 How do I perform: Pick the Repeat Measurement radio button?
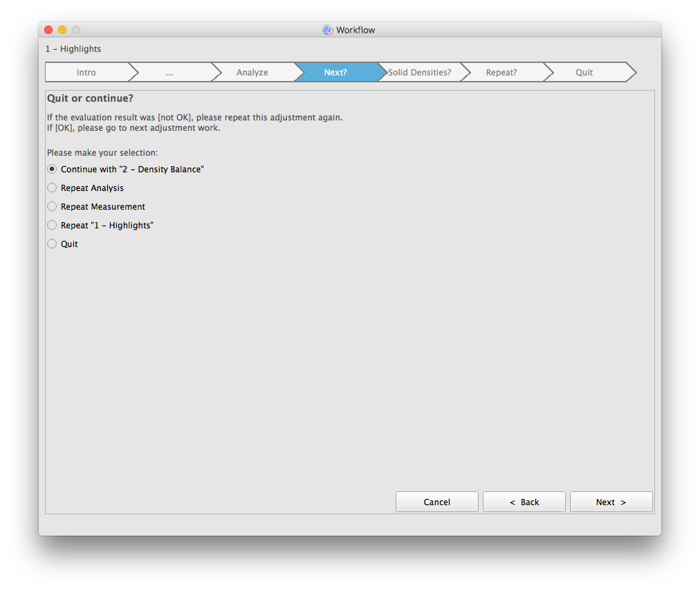coord(52,207)
